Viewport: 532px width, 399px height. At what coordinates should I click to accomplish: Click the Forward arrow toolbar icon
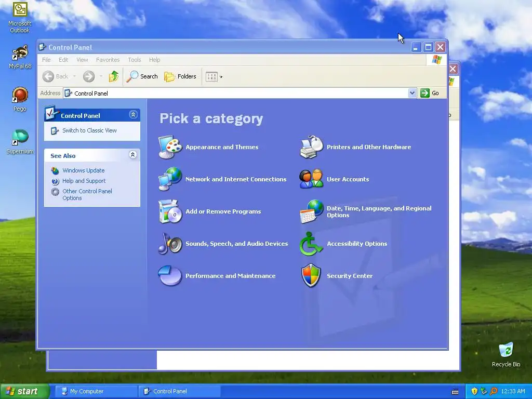(89, 76)
